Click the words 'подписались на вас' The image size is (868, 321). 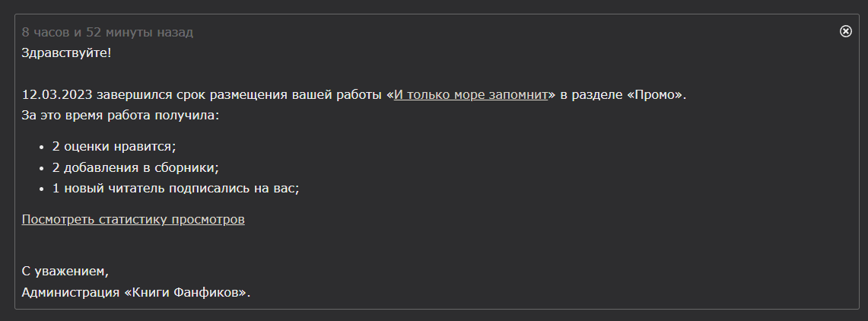coord(233,188)
